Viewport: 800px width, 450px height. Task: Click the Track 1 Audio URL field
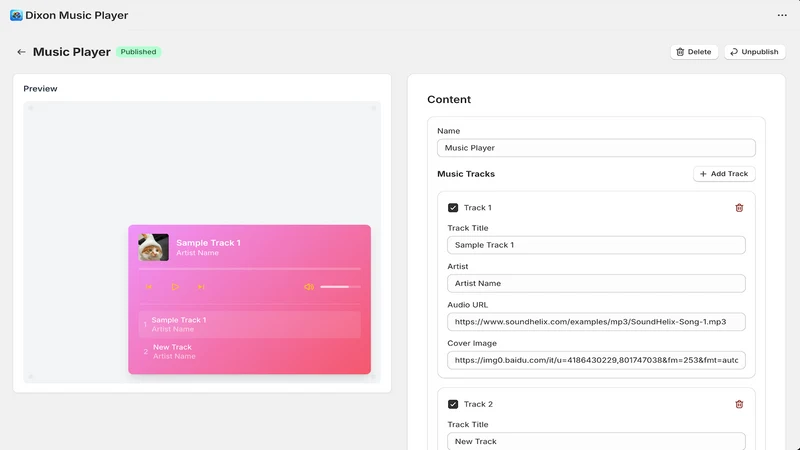click(596, 322)
